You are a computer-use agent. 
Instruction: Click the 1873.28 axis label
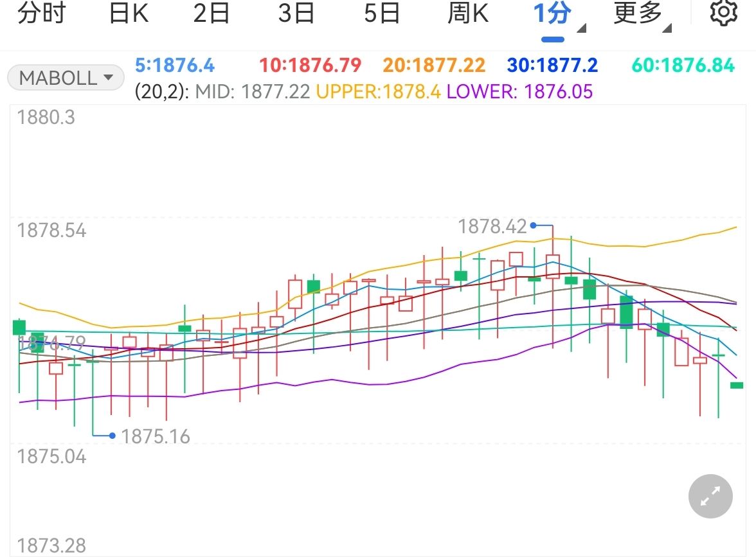[x=51, y=546]
